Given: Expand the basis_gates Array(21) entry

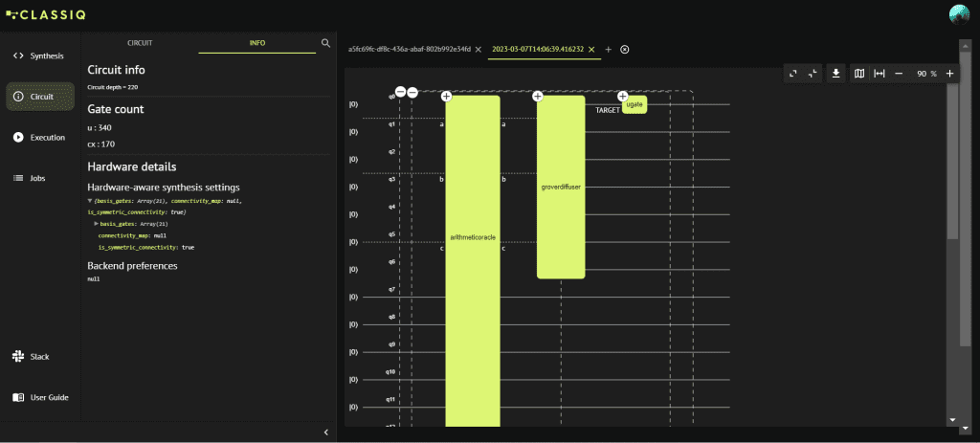Looking at the screenshot, I should pos(97,224).
